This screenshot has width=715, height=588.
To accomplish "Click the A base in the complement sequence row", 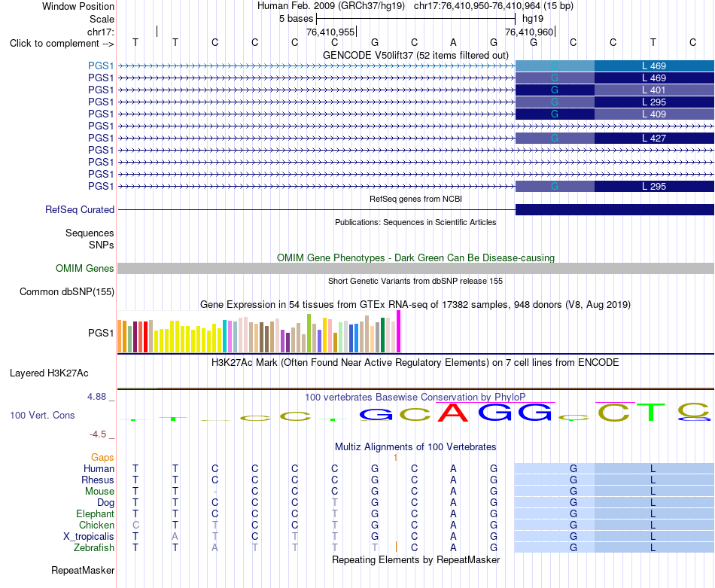I will [x=453, y=42].
